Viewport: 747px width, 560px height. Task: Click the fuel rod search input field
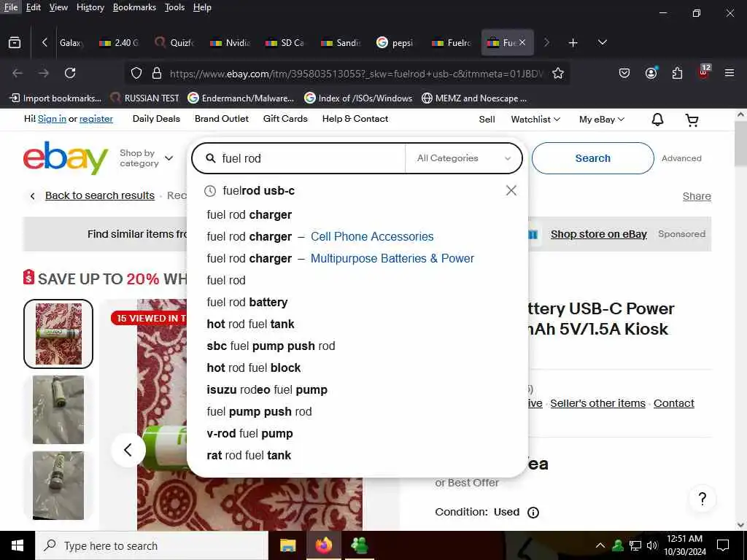click(312, 158)
